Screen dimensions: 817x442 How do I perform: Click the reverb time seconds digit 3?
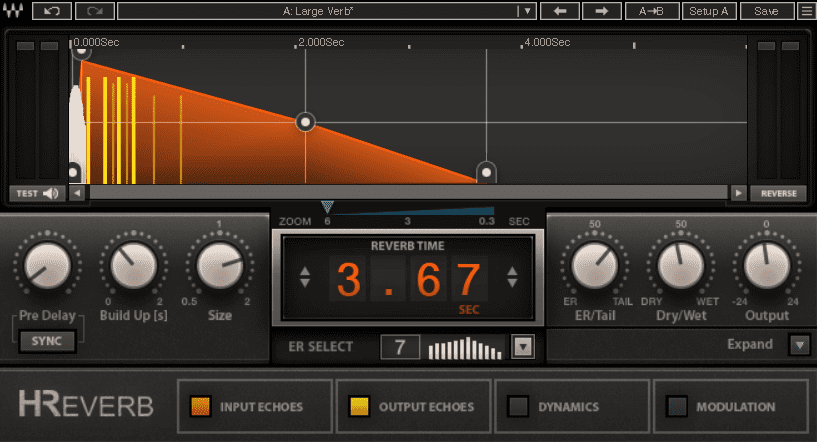(x=349, y=279)
